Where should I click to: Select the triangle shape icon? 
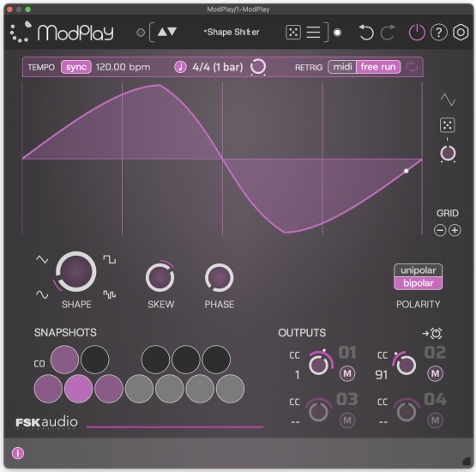point(42,259)
